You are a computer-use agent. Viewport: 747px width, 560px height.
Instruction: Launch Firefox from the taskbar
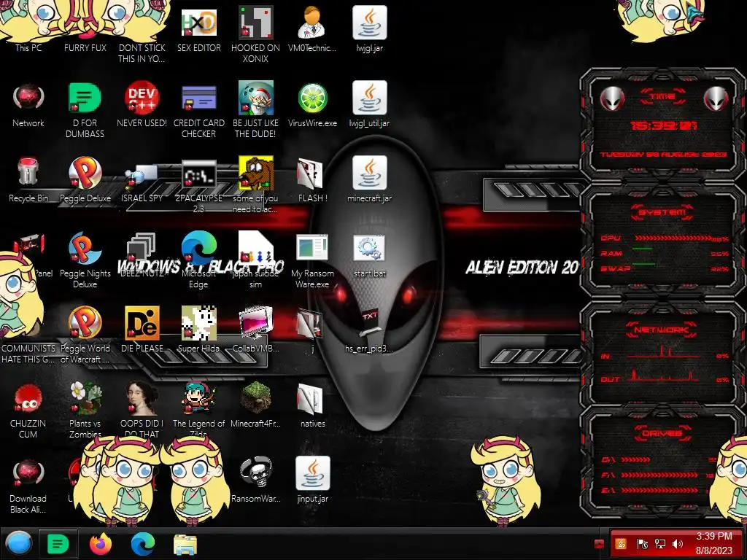(101, 544)
